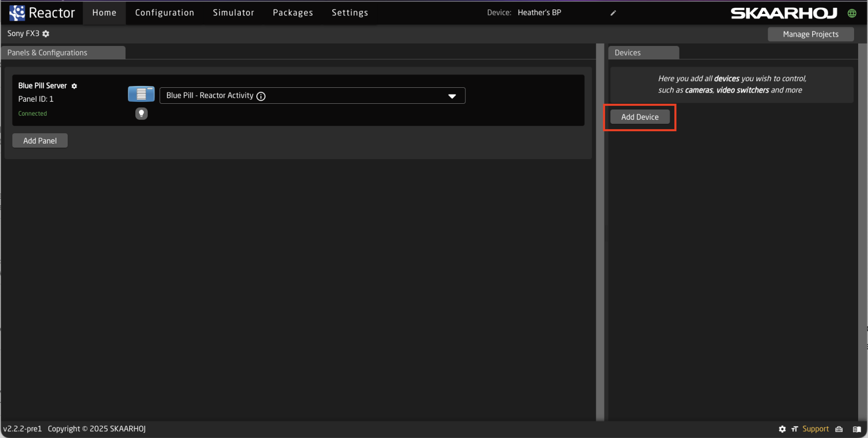Open Manage Projects
This screenshot has height=438, width=868.
[811, 34]
